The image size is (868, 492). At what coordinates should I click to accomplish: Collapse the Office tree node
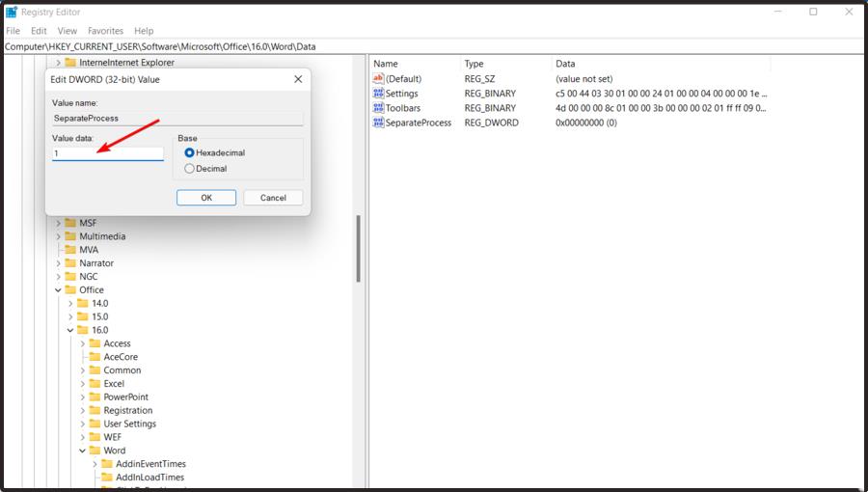click(x=58, y=290)
